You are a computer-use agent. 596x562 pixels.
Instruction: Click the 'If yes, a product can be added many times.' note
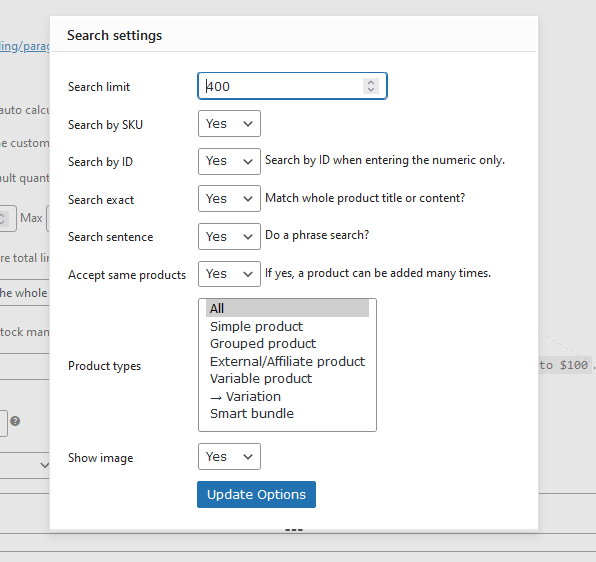coord(378,273)
